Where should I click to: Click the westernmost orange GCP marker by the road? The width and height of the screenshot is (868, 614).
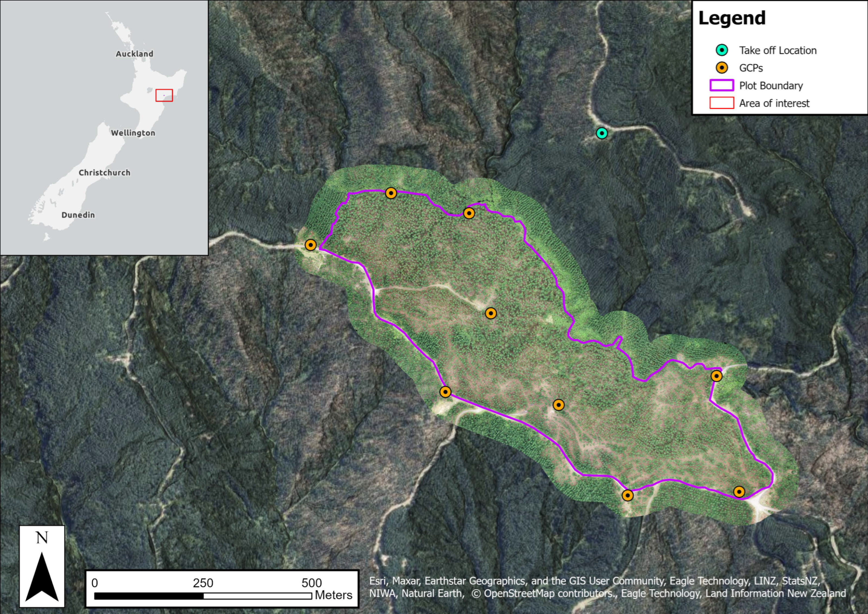coord(310,245)
